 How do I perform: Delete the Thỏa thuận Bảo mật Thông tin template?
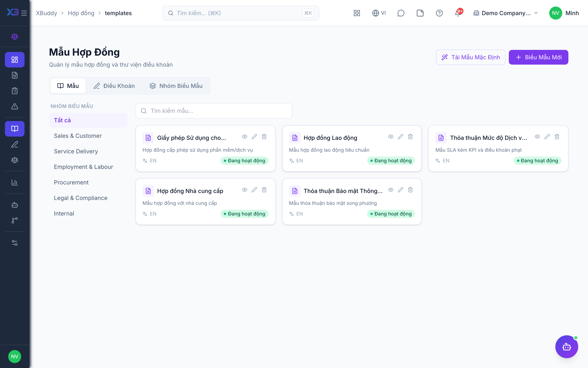click(x=410, y=190)
